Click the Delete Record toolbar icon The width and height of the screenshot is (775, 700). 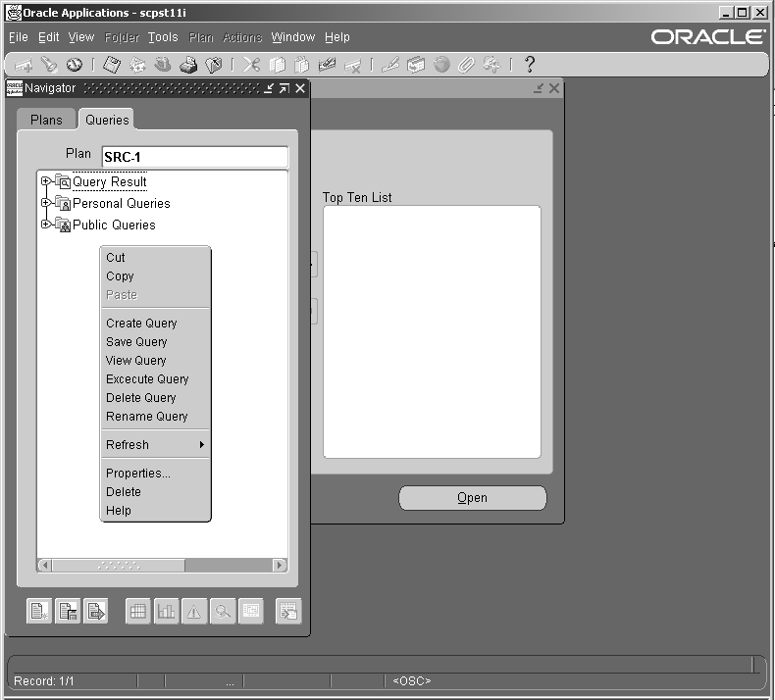[x=352, y=65]
